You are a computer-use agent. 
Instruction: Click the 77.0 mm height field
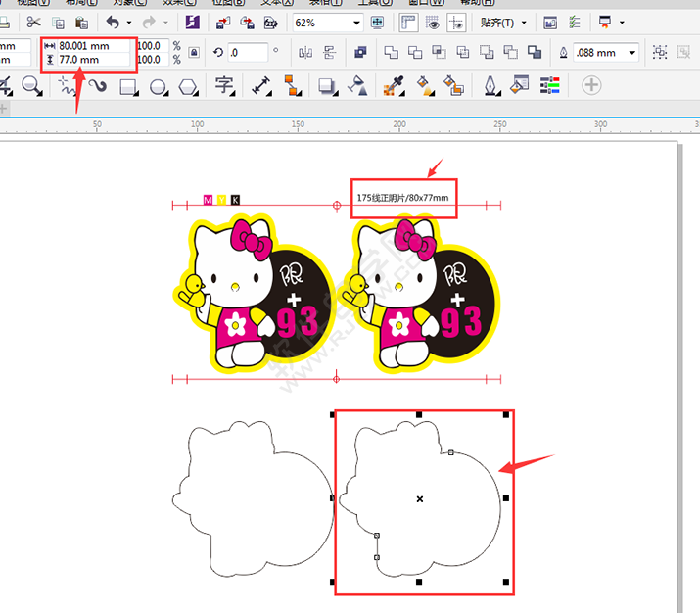pyautogui.click(x=92, y=60)
